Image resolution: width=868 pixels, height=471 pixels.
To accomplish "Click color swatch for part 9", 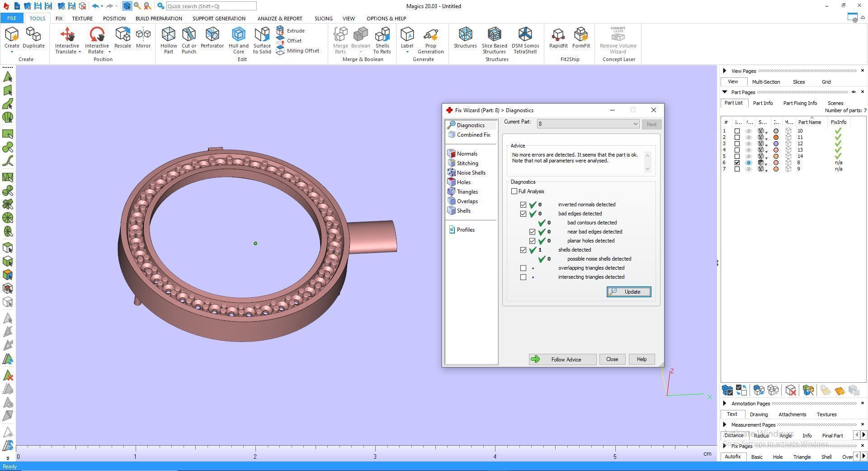I will (x=776, y=169).
